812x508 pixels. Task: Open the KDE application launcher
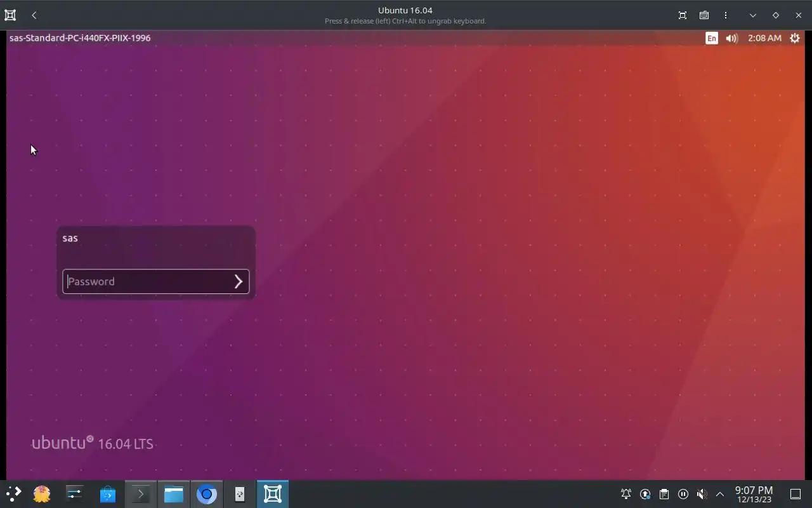[x=13, y=494]
